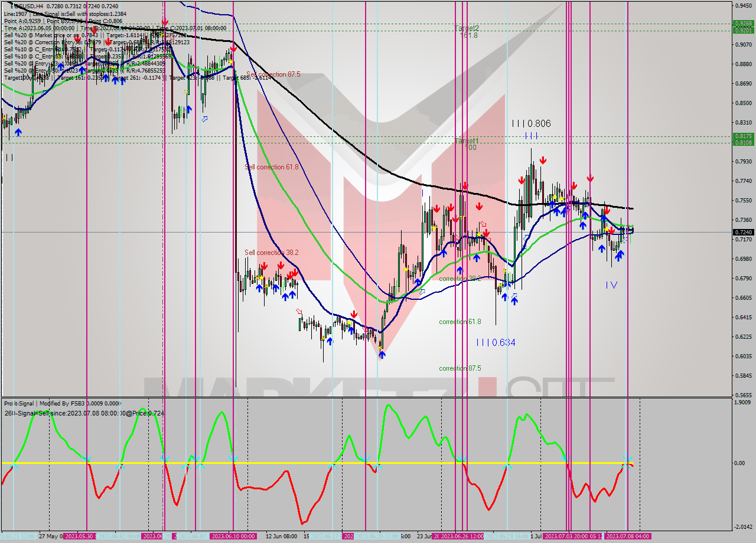
Task: Click the green 'correction 87.5' label
Action: 460,368
